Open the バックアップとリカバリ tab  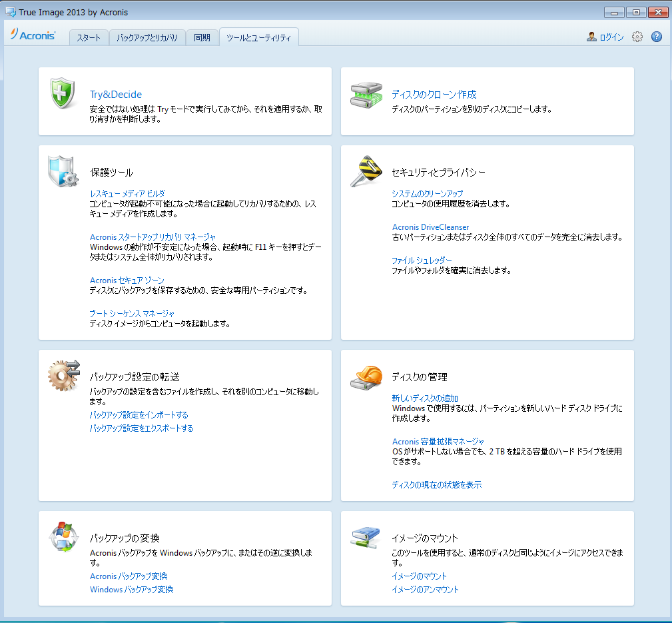click(147, 38)
